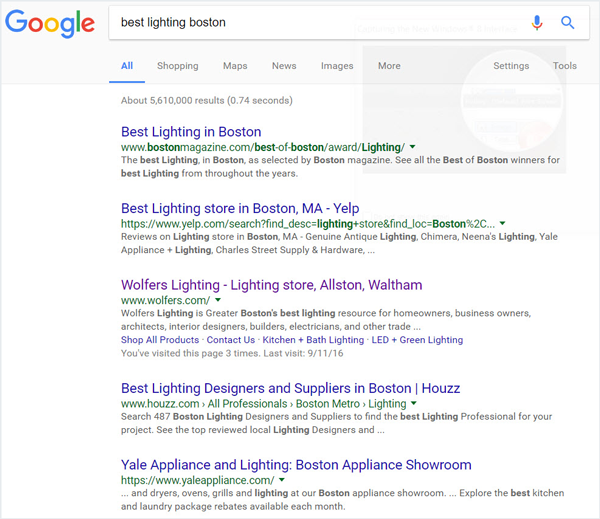
Task: Open search Tools
Action: (564, 66)
